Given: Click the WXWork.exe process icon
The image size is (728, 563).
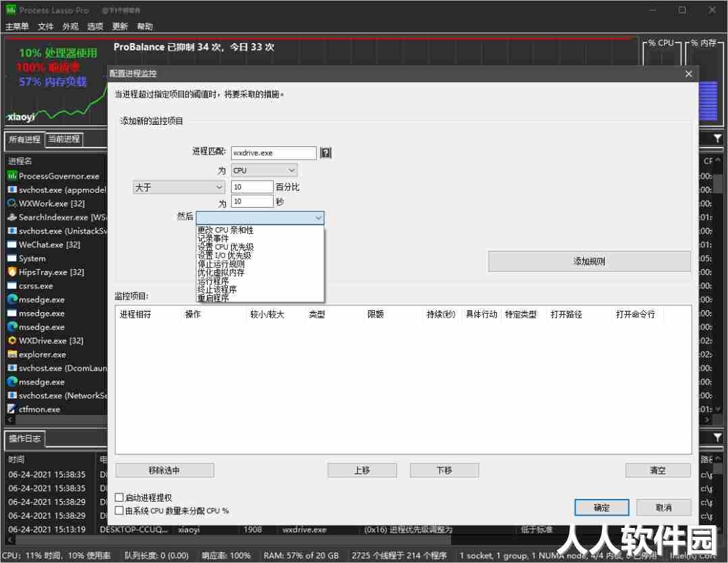Looking at the screenshot, I should coord(12,203).
